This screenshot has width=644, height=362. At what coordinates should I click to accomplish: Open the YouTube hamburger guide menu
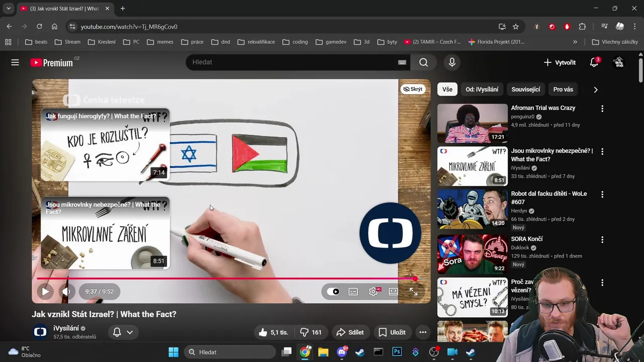[15, 62]
